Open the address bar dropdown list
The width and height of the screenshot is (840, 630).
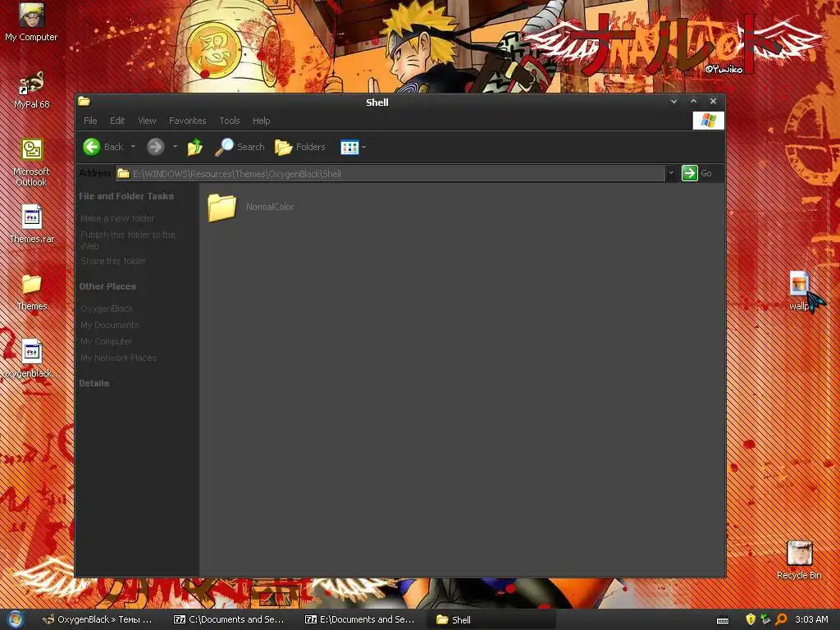671,173
